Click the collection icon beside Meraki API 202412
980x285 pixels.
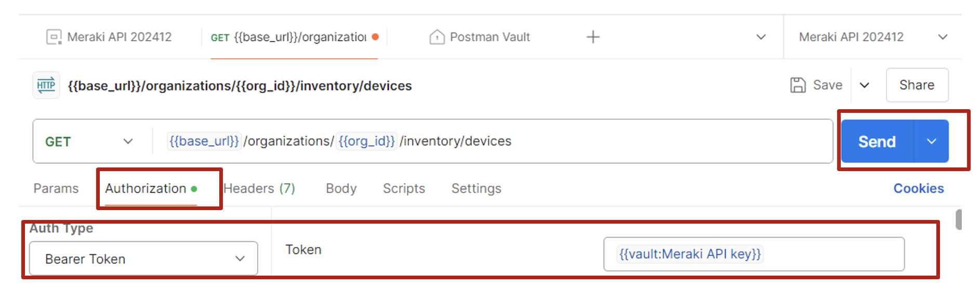[x=54, y=37]
